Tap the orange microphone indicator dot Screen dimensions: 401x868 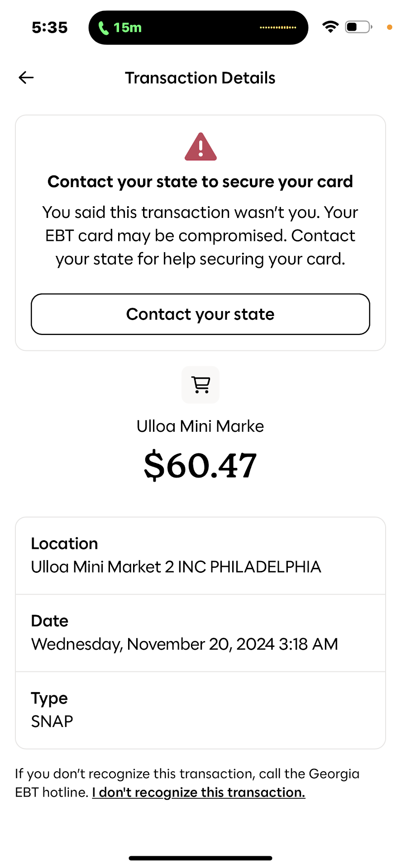[x=389, y=28]
